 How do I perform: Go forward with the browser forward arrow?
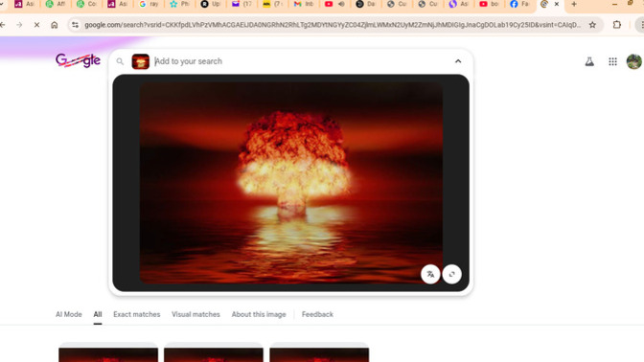click(x=19, y=25)
